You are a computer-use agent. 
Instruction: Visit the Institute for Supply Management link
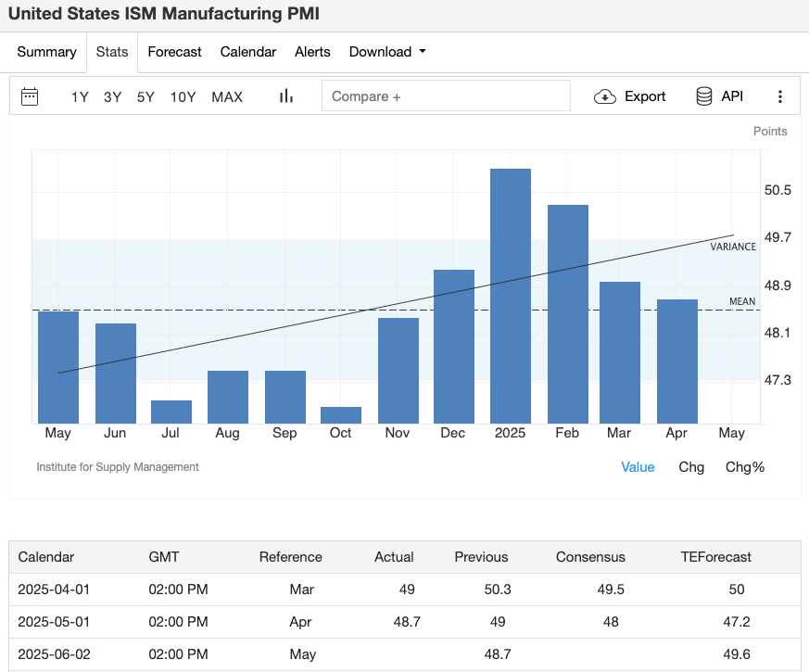click(118, 466)
